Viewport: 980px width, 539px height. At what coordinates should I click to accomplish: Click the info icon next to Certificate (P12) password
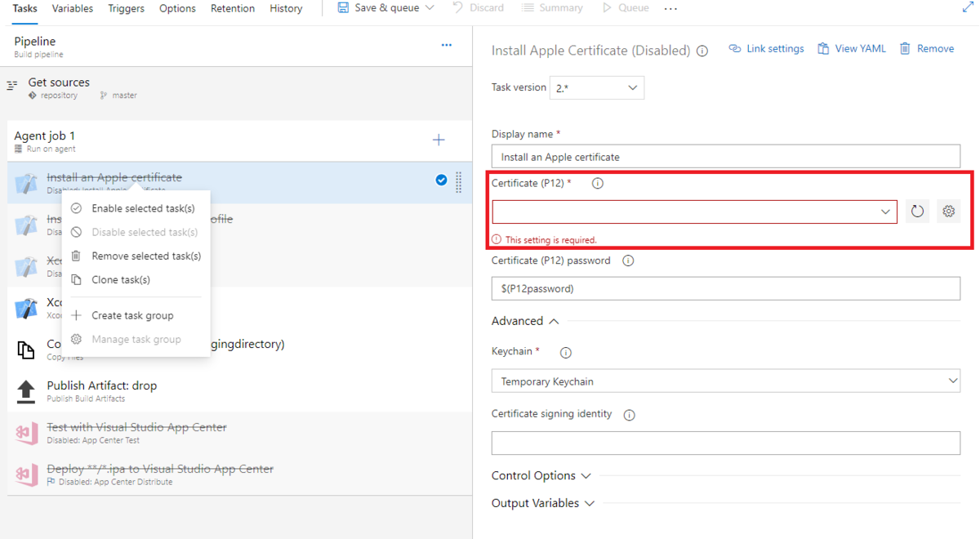[628, 261]
